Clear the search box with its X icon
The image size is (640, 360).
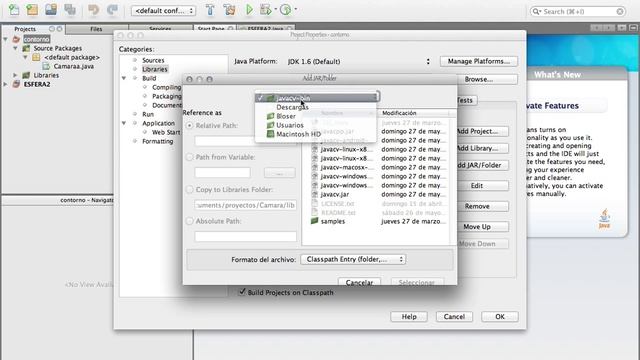tap(620, 11)
